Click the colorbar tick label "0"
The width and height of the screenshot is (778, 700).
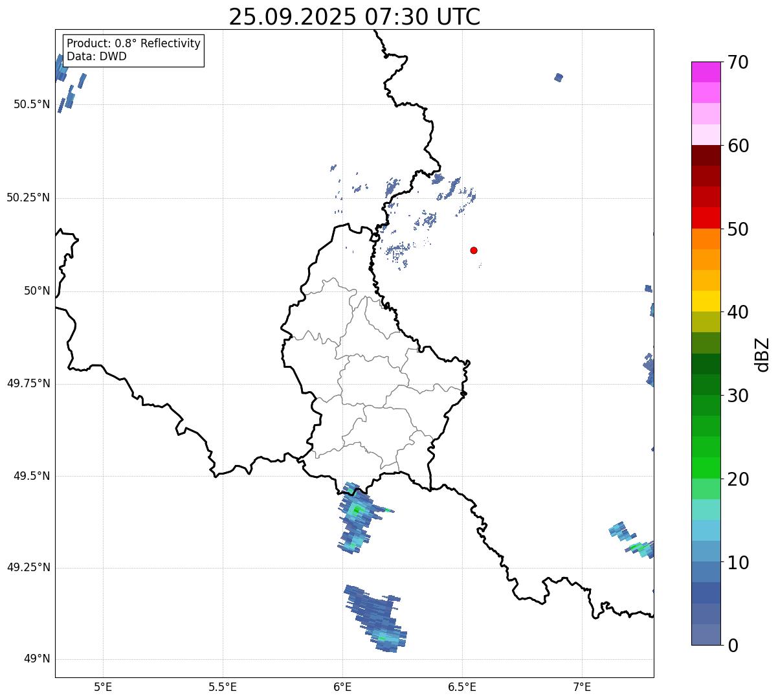pos(733,646)
